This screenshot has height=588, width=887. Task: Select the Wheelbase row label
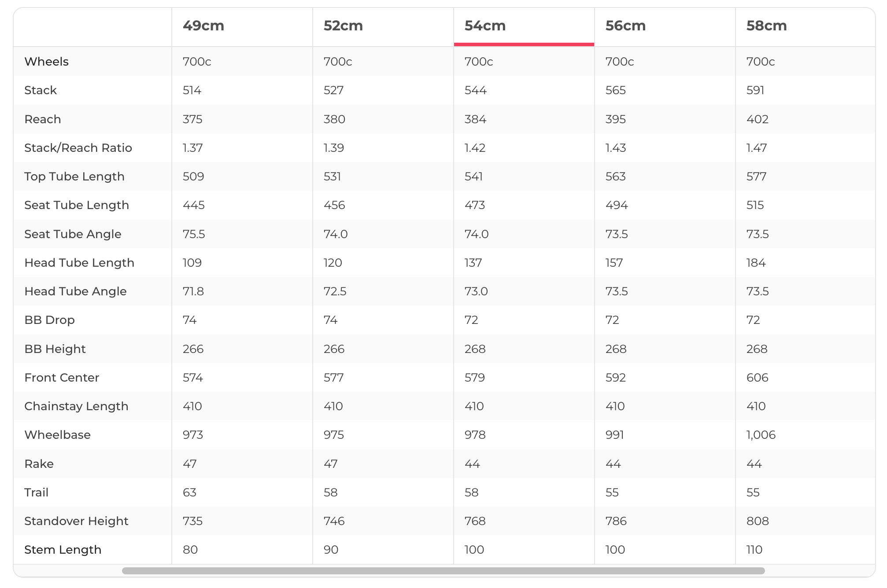(57, 435)
